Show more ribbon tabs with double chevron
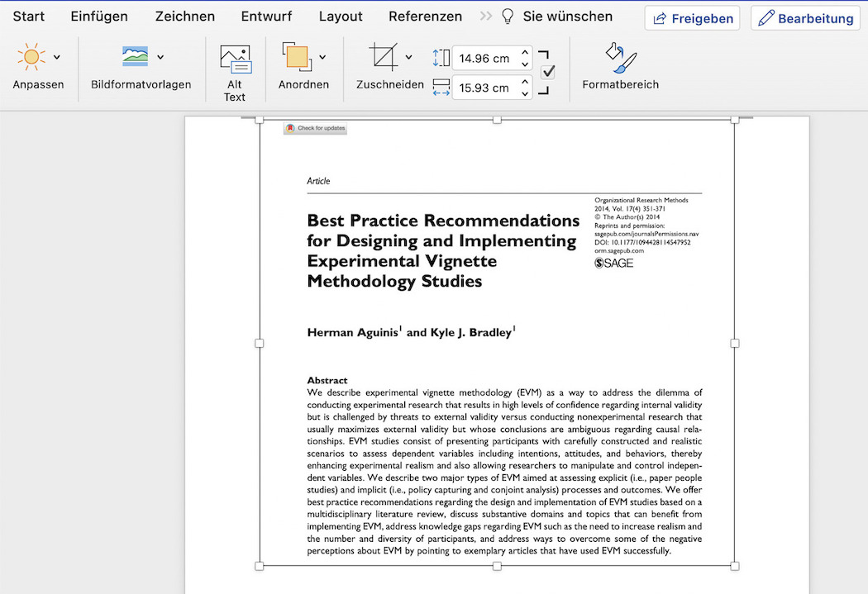The image size is (868, 594). (x=485, y=16)
